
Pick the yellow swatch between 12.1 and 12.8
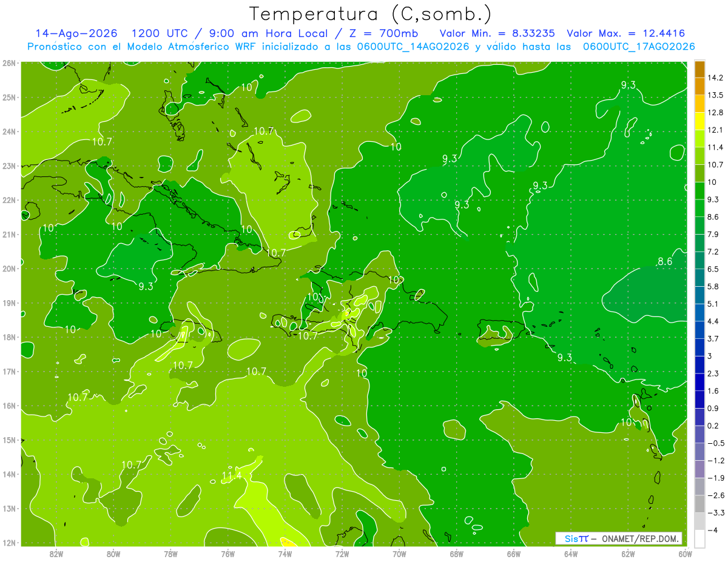[699, 121]
